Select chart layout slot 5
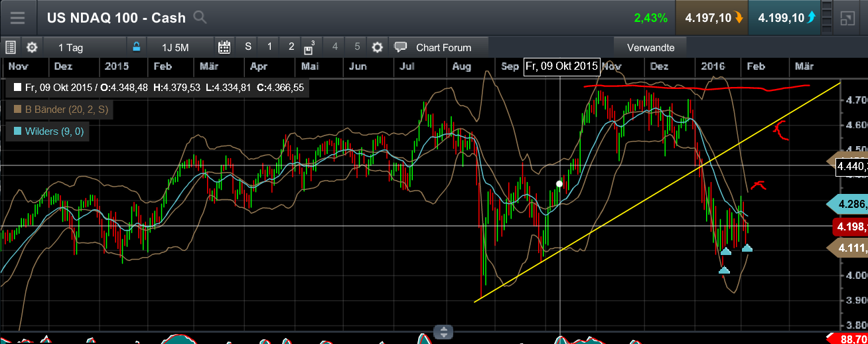868x344 pixels. [357, 46]
